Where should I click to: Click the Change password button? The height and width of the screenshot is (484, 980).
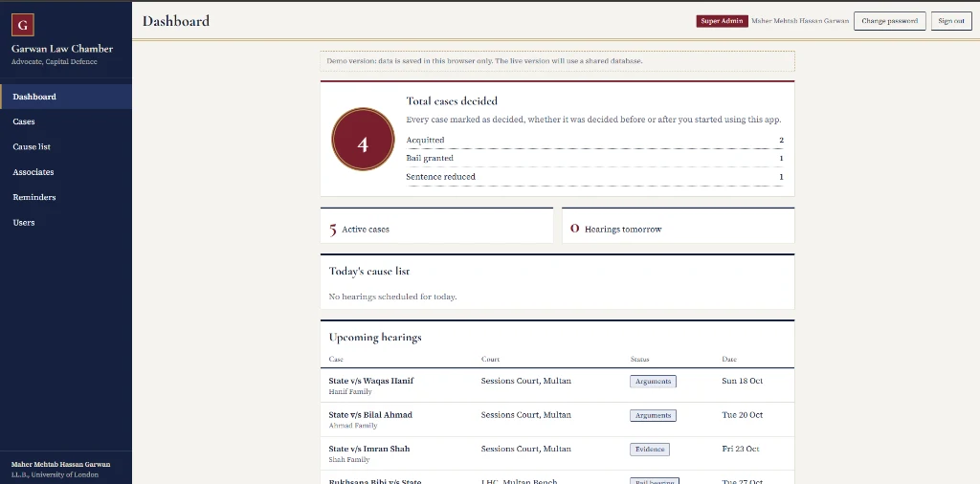coord(889,21)
